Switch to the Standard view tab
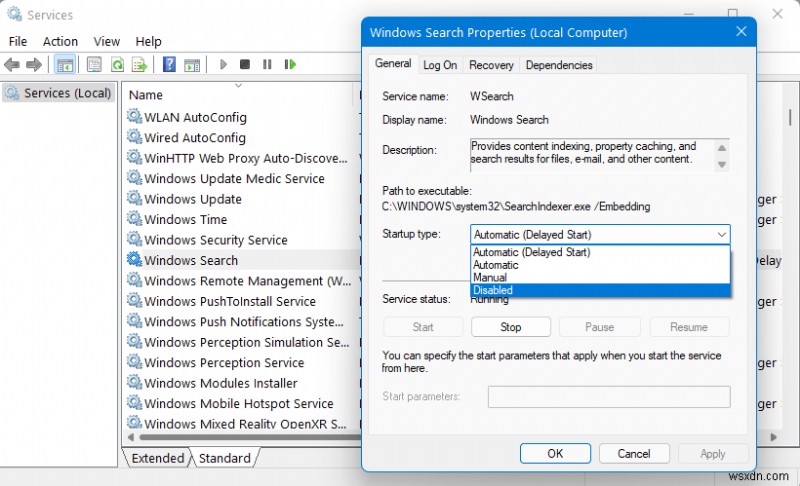Screen dimensions: 800x486 click(x=225, y=458)
